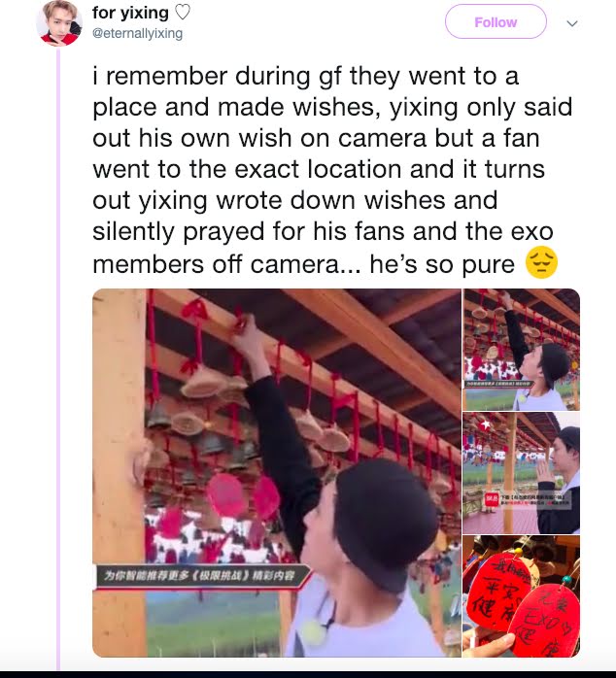This screenshot has width=616, height=678.
Task: Open the "for yixing" display name link
Action: [130, 13]
